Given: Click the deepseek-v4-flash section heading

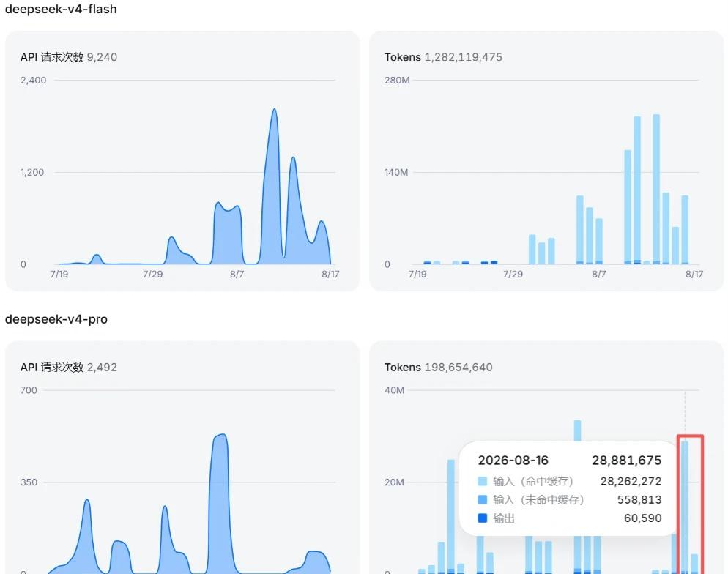Looking at the screenshot, I should pyautogui.click(x=61, y=10).
